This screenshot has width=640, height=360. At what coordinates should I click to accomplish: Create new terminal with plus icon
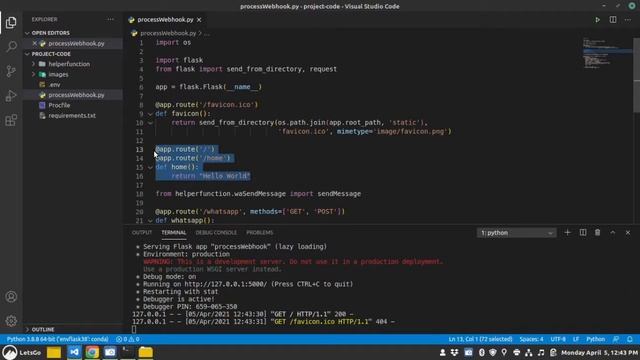[567, 233]
